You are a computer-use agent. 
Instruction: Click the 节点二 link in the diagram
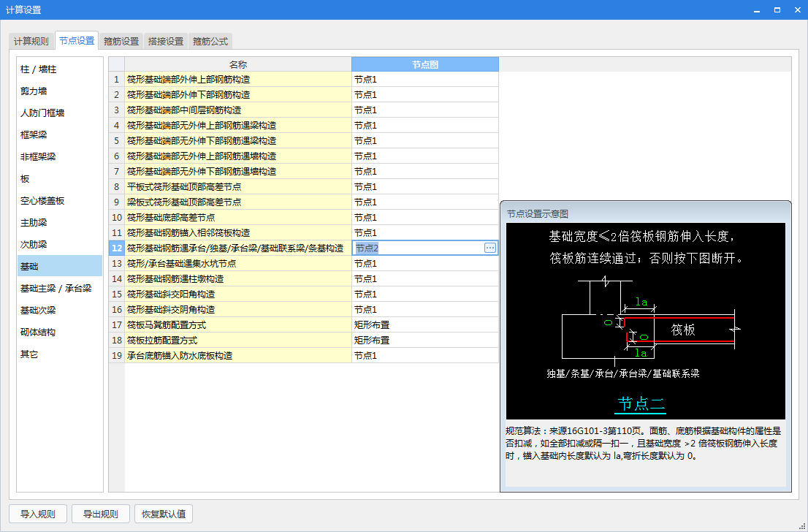coord(641,403)
